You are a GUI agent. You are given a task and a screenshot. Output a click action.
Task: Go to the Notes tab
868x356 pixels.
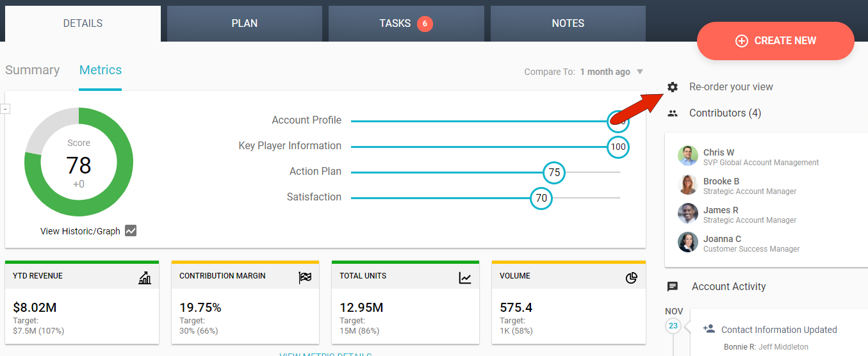tap(568, 24)
